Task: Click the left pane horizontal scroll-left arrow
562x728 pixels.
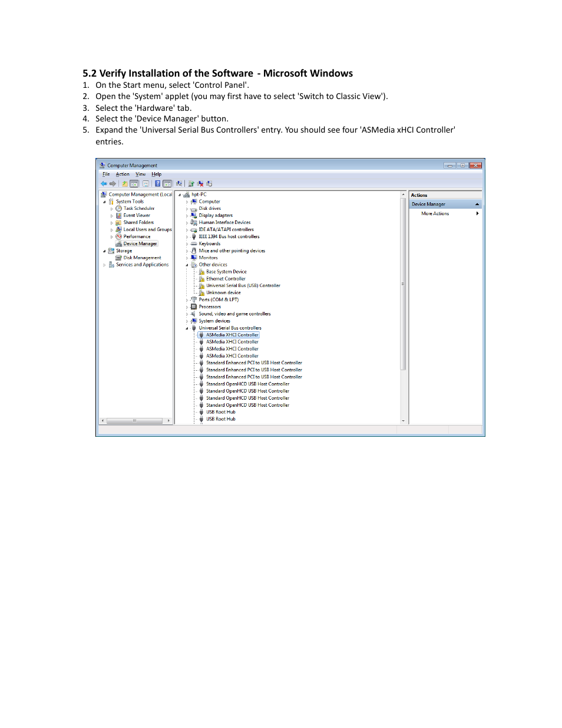Action: pyautogui.click(x=103, y=421)
